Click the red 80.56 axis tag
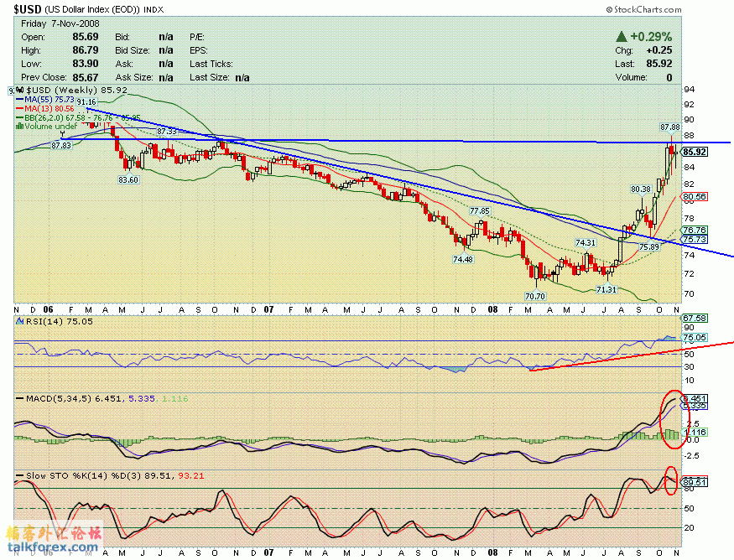Screen dimensions: 734x560 click(695, 197)
